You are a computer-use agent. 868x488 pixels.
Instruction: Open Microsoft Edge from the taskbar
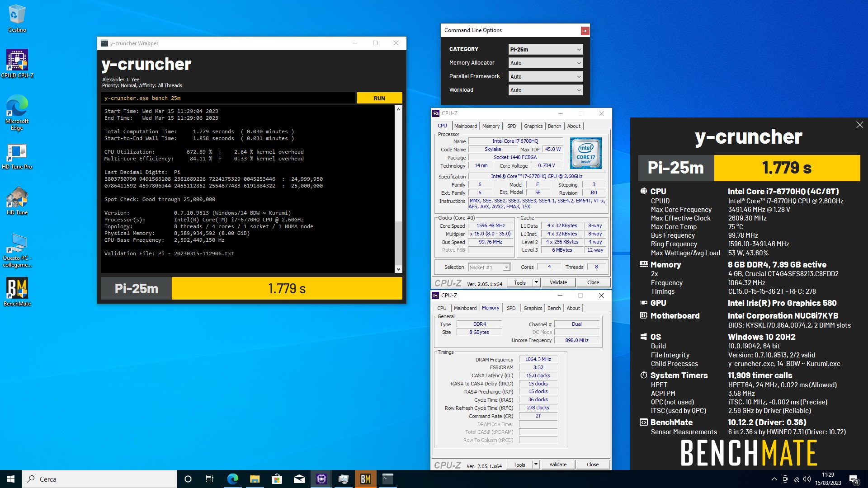(x=232, y=479)
